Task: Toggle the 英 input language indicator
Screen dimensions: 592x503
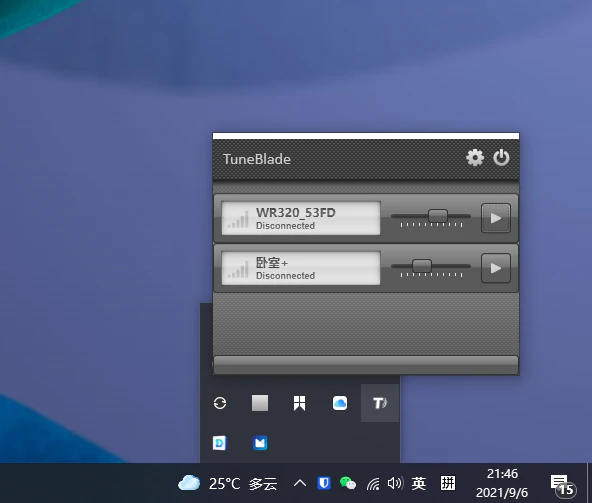Action: [419, 483]
